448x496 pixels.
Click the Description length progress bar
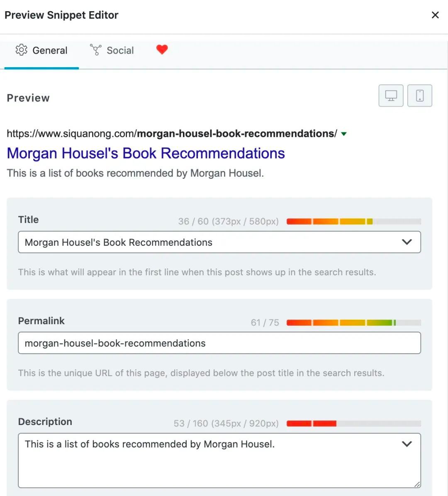click(353, 424)
